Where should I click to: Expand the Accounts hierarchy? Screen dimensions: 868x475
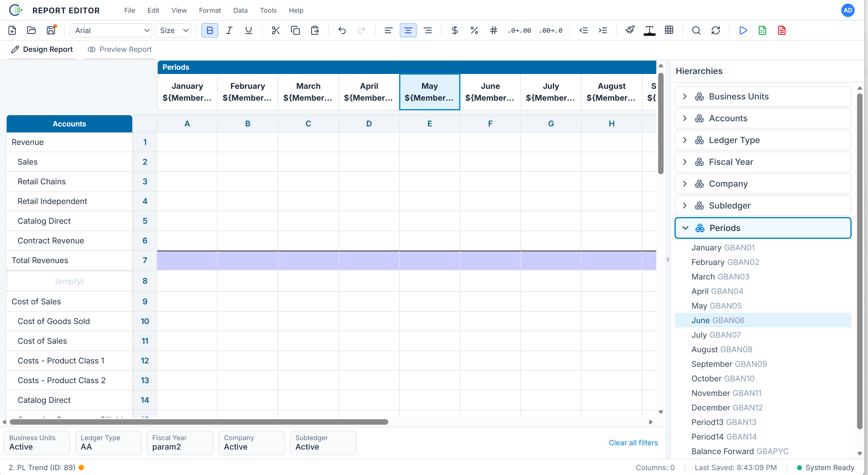[685, 118]
